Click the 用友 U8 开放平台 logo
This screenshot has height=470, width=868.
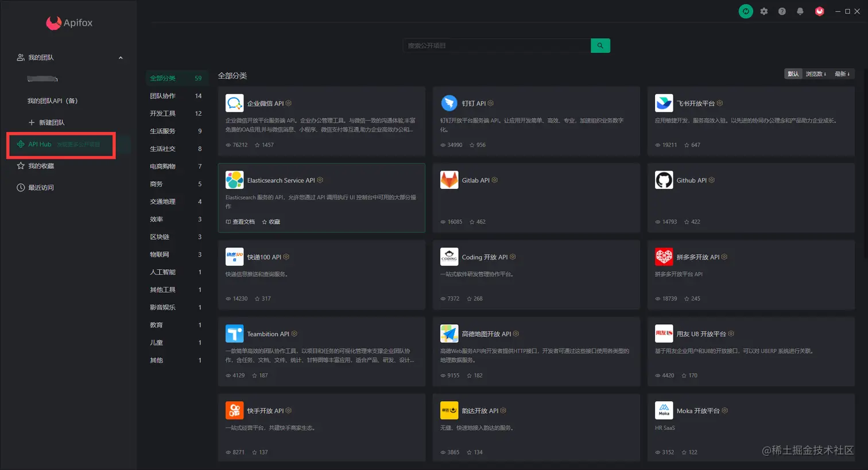(x=664, y=334)
